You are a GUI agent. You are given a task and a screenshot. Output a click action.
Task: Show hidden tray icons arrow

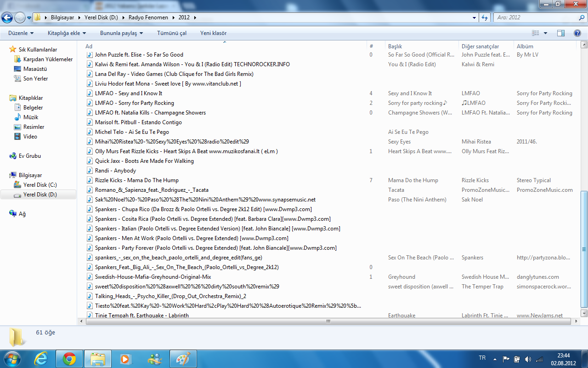tap(495, 359)
